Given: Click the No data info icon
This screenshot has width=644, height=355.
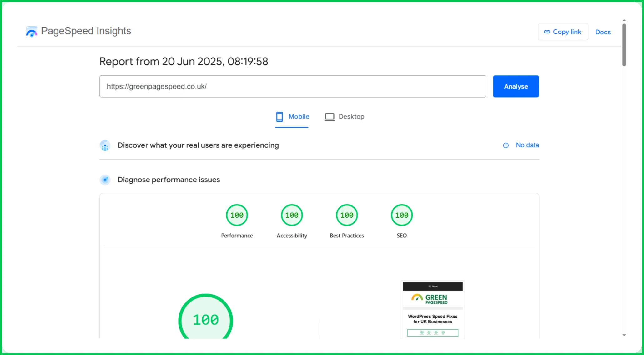Looking at the screenshot, I should pyautogui.click(x=506, y=145).
